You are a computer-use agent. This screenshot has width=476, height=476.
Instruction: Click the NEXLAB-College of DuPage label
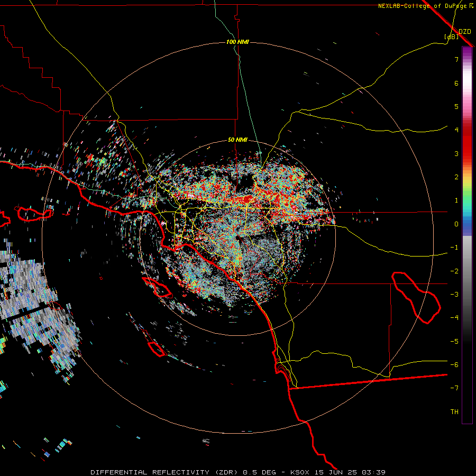[425, 6]
